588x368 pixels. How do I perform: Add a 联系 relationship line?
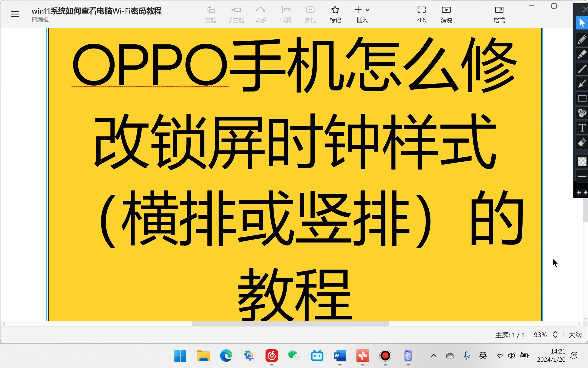click(x=261, y=15)
